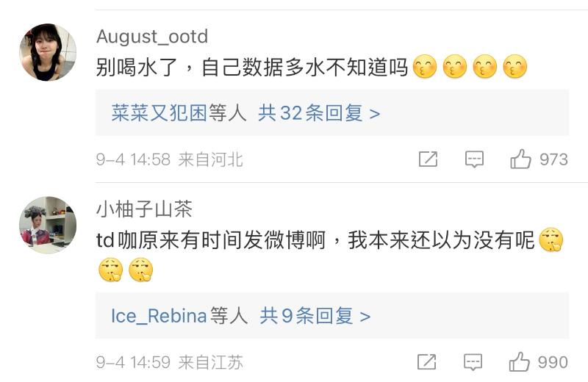The height and width of the screenshot is (382, 588).
Task: Tap the last smirking emoji in August_ootd's comment
Action: coord(515,68)
